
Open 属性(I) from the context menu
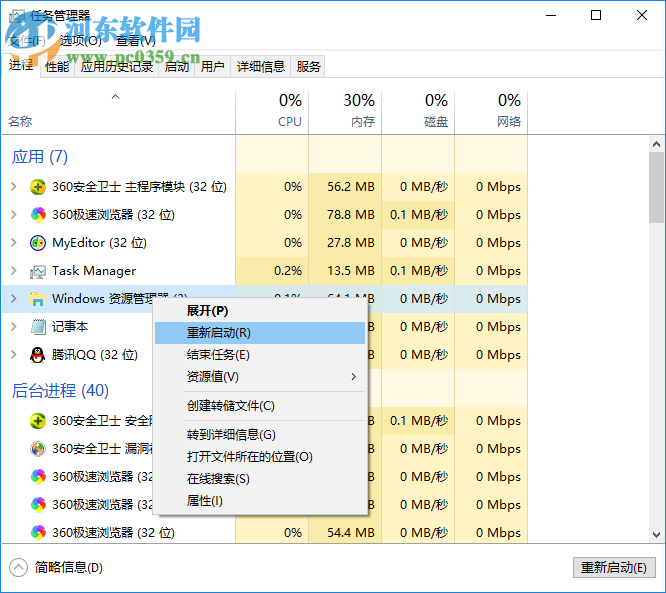(260, 501)
